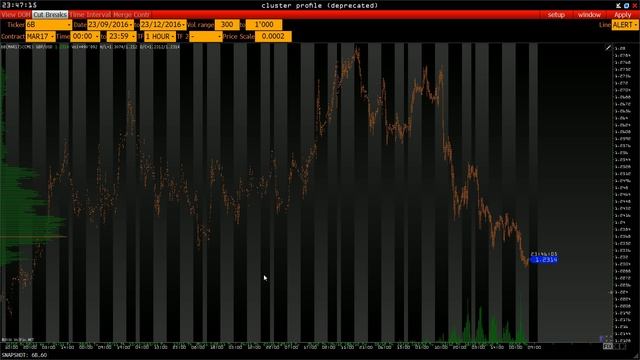
Task: Click the blue 1.2314 current price label
Action: pyautogui.click(x=544, y=260)
